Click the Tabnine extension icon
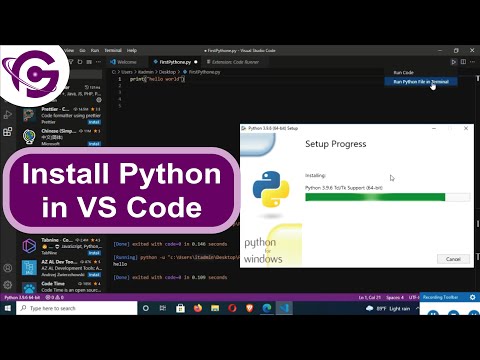480x360 pixels. [29, 246]
